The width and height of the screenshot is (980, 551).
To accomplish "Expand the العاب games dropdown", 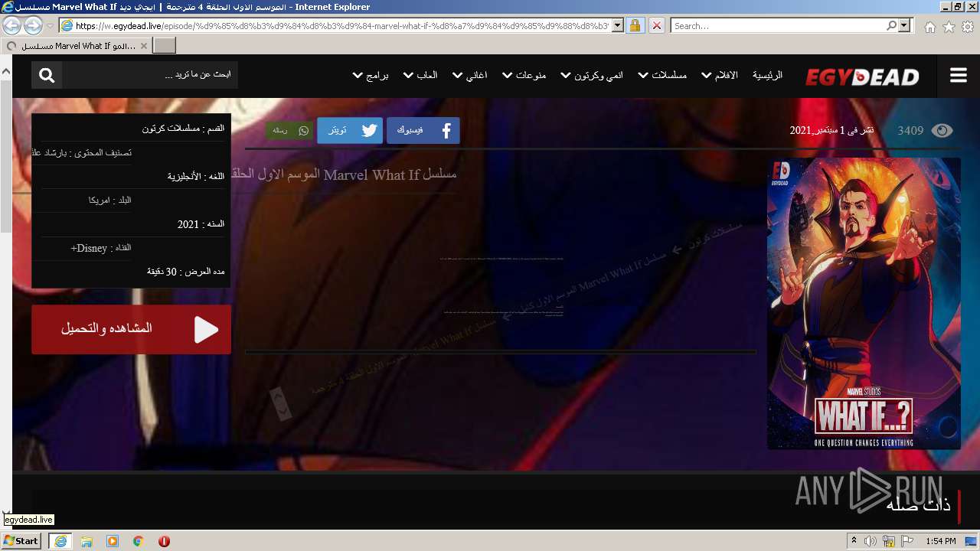I will pos(420,75).
